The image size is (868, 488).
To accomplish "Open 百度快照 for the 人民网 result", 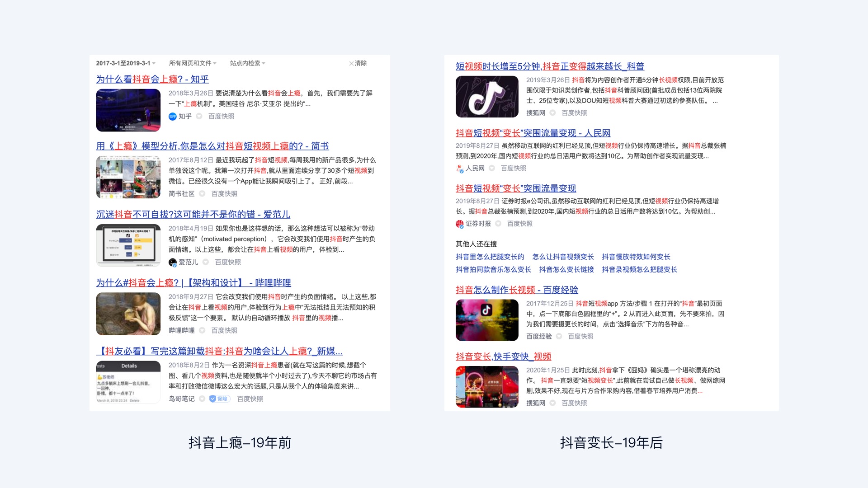I will [x=514, y=168].
